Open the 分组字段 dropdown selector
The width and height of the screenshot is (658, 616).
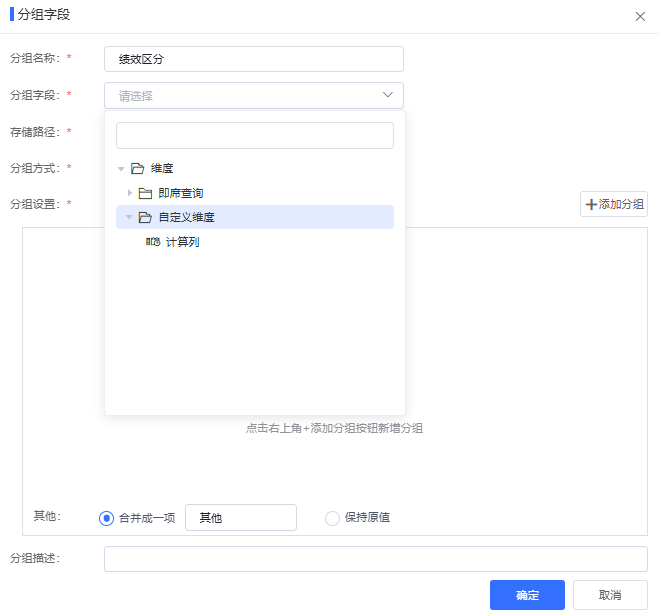click(x=254, y=96)
